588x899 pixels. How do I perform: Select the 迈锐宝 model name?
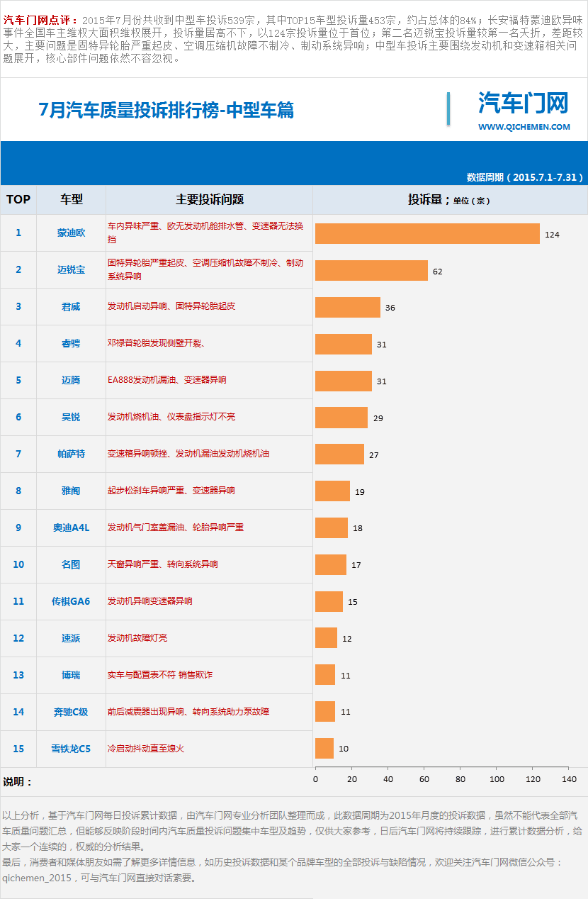(x=71, y=269)
